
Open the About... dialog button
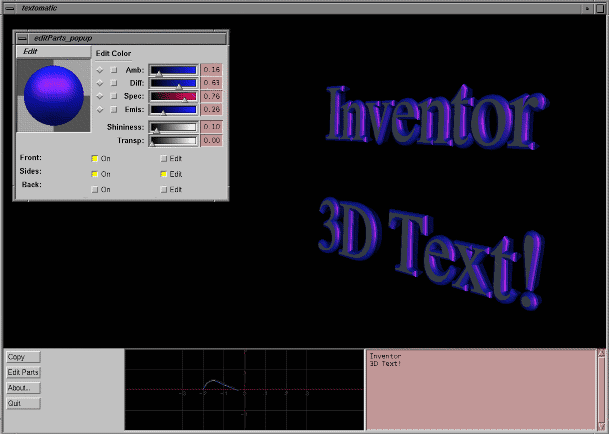[x=23, y=388]
